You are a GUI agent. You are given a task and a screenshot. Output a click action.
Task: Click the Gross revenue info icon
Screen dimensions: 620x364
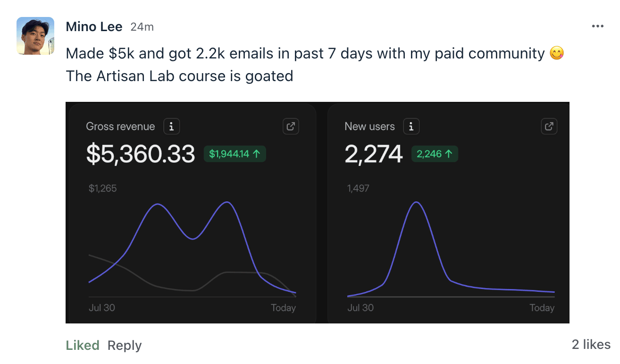coord(171,126)
